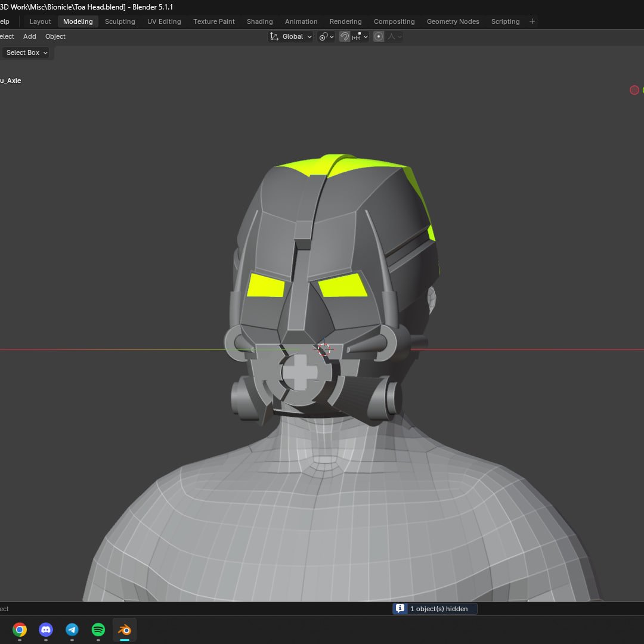Switch to the Animation workspace tab
This screenshot has width=644, height=644.
pyautogui.click(x=301, y=21)
